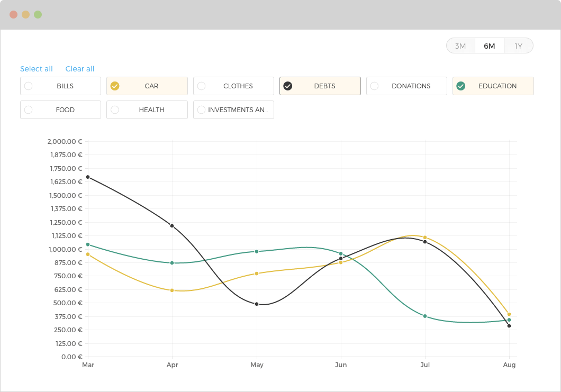Click the green Education point for July
Viewport: 561px width, 392px height.
click(425, 316)
